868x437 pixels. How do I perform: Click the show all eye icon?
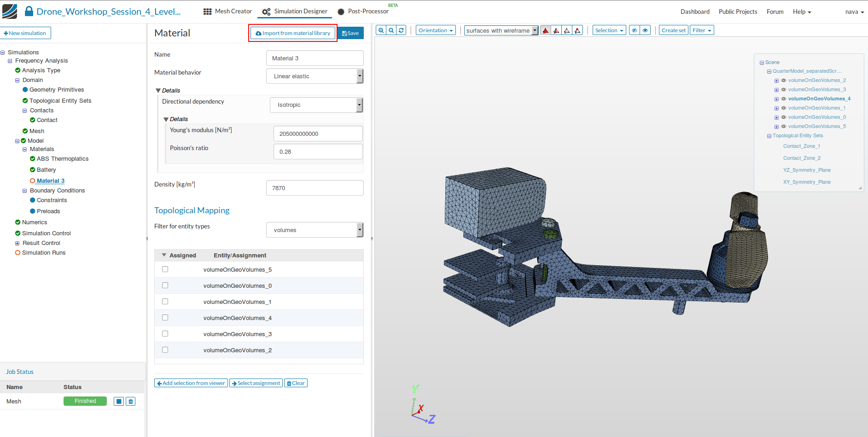(645, 30)
